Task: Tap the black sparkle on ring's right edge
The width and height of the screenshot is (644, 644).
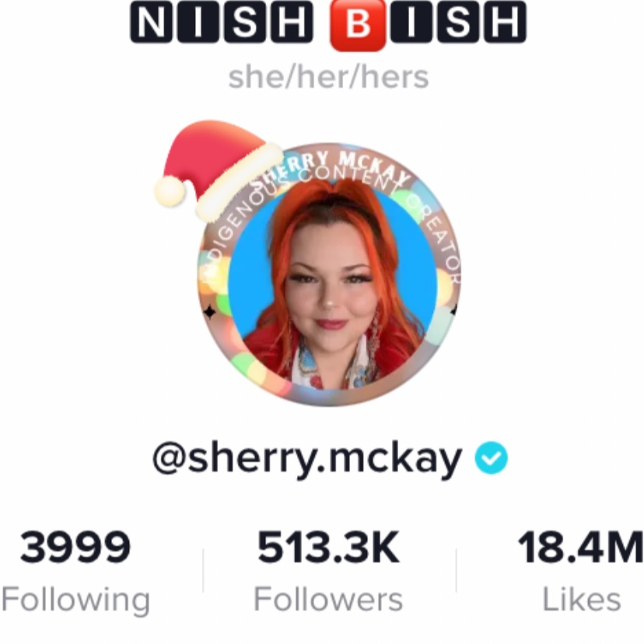Action: coord(454,311)
